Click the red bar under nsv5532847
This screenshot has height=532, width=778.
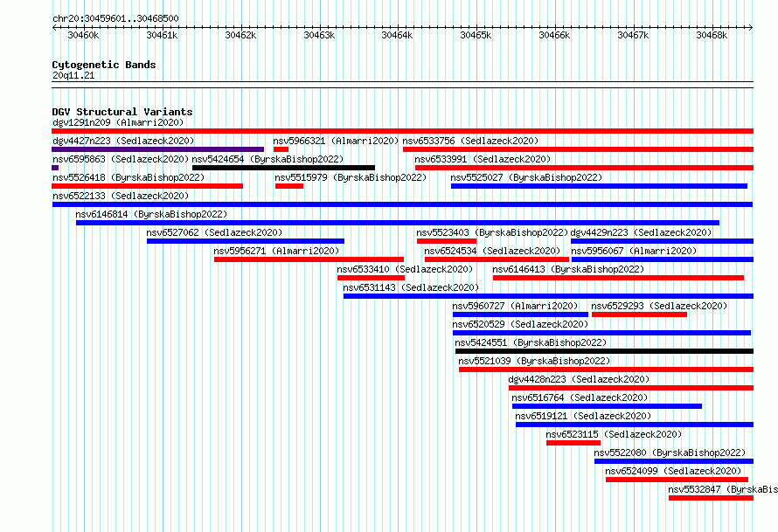pos(711,498)
